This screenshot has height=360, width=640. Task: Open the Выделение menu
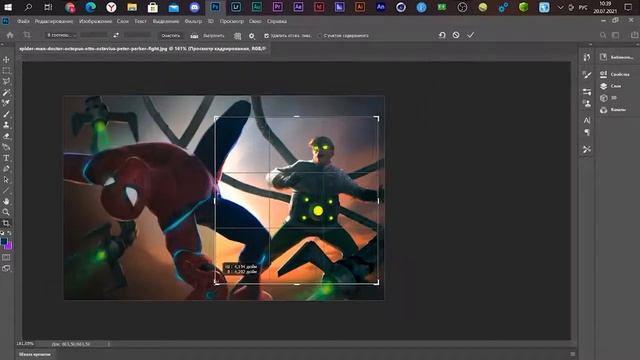point(166,21)
